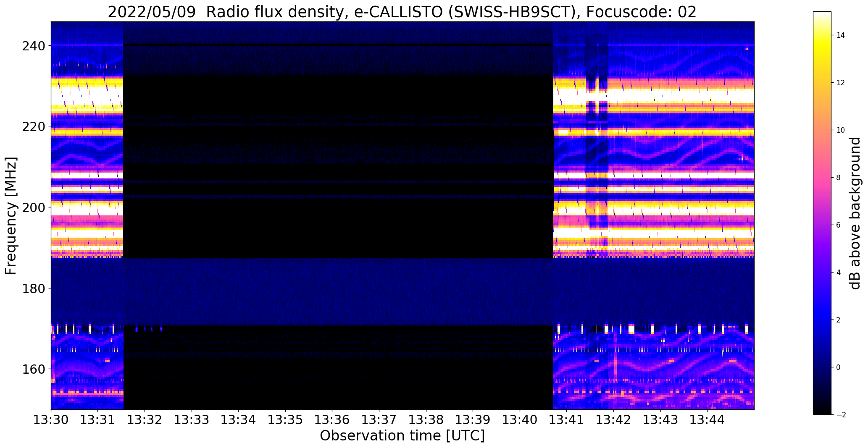Screen dimensions: 868x448
Task: Click the 13:33 time tick label
Action: 192,419
